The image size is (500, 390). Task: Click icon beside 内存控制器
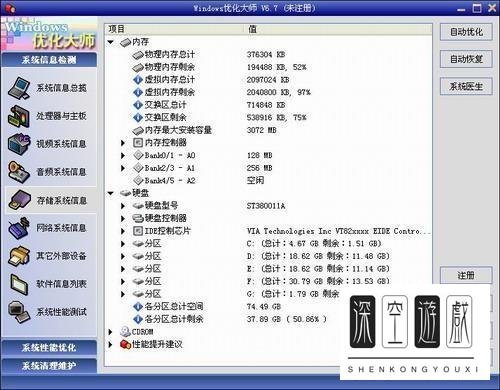click(138, 143)
